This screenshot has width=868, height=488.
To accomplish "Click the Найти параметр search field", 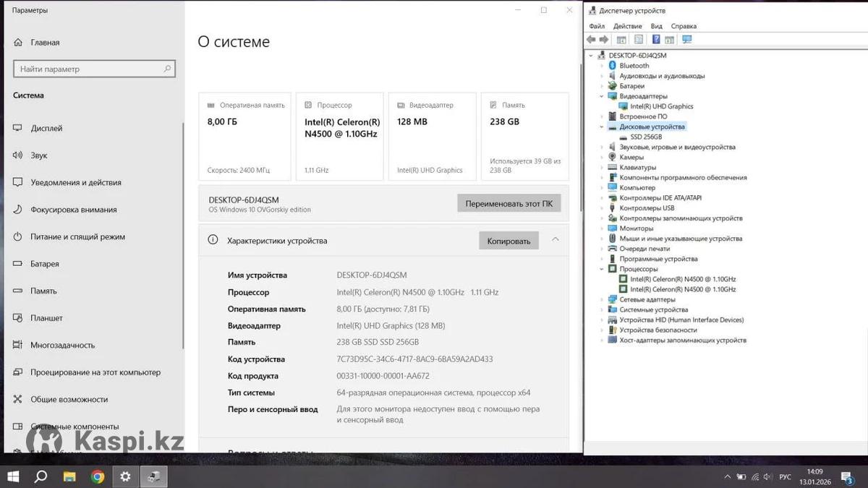I will (x=94, y=69).
